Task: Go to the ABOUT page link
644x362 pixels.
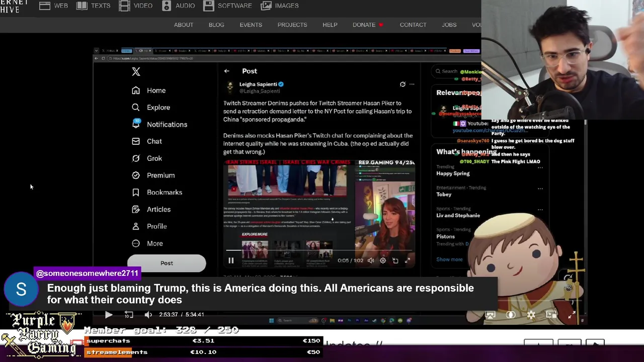Action: pos(184,25)
